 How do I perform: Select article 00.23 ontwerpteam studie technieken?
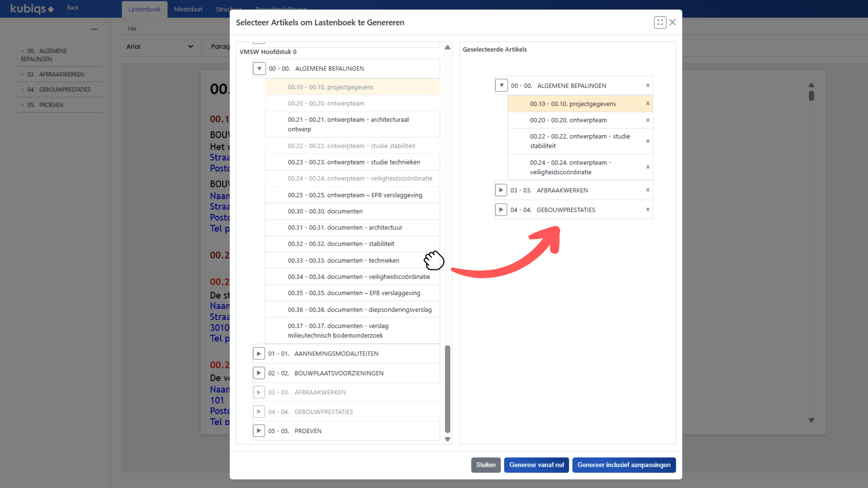354,162
